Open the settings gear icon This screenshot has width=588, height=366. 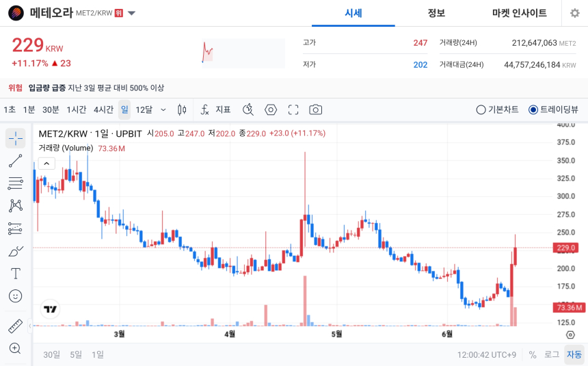574,13
